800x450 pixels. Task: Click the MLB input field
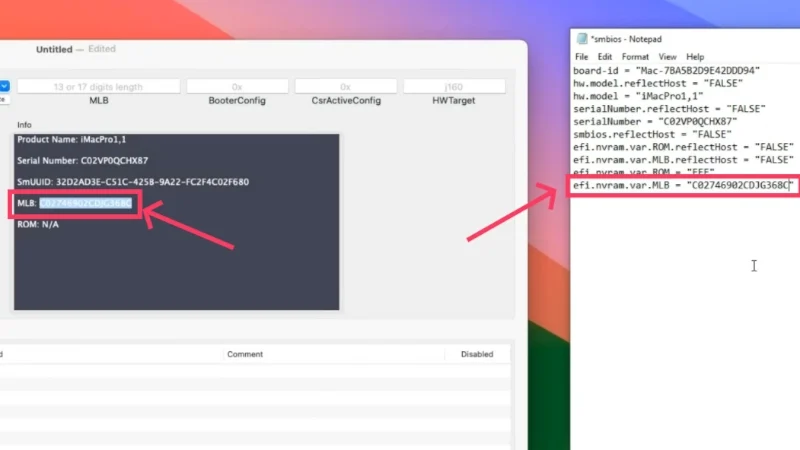[x=98, y=87]
